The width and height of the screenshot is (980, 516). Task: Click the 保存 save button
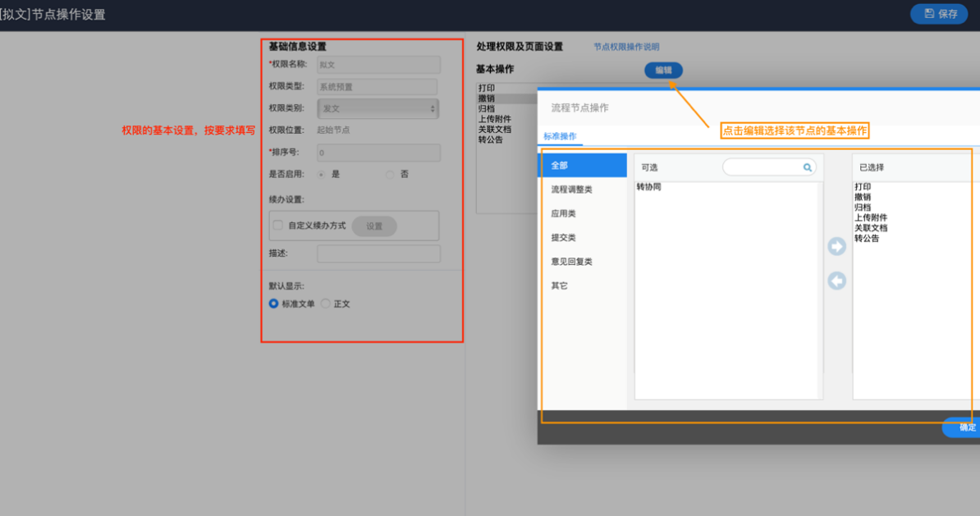(938, 14)
